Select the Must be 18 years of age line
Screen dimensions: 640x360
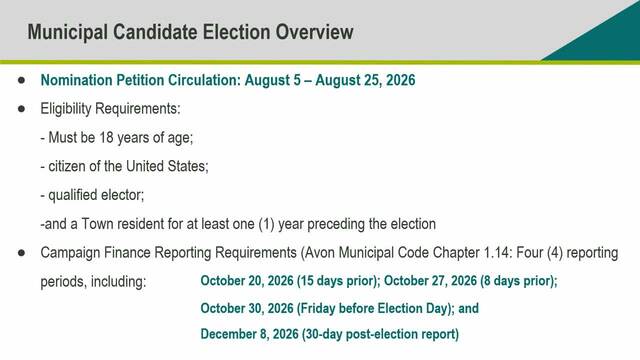(x=117, y=138)
